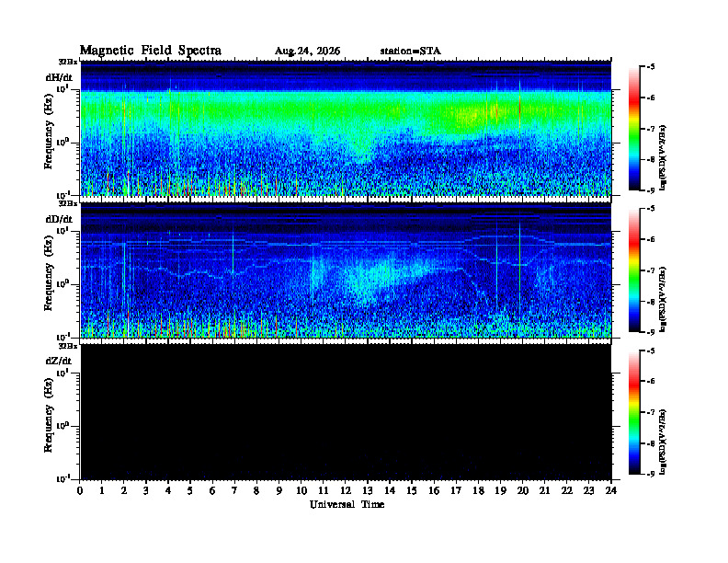Click hour "20" on the time axis
The image size is (728, 563).
coord(522,490)
